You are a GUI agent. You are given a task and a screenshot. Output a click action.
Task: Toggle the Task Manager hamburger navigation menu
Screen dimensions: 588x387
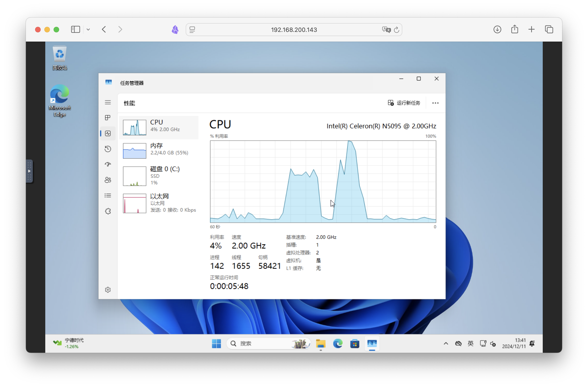coord(108,102)
